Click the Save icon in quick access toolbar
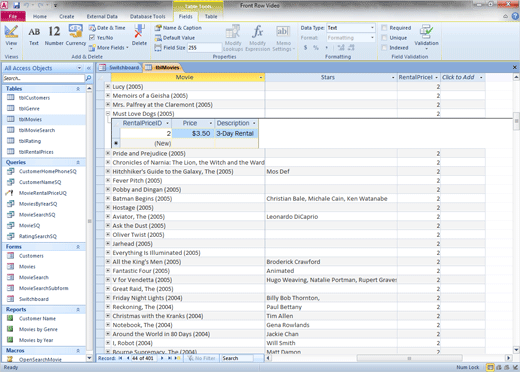This screenshot has width=520, height=372. (16, 5)
